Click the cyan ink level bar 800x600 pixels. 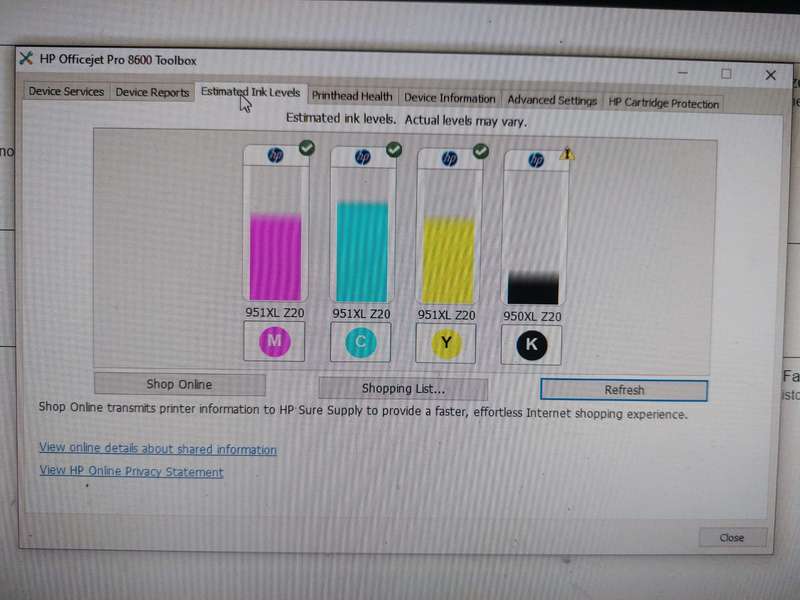[362, 252]
